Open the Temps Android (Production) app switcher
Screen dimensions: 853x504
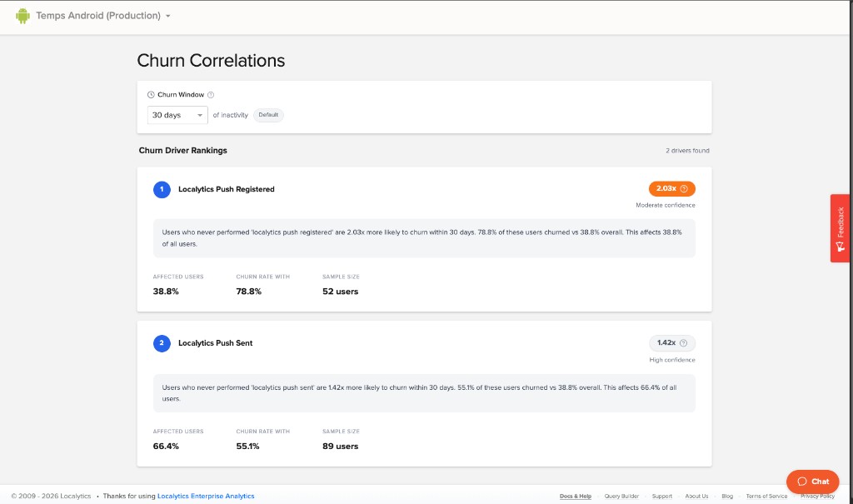(x=103, y=16)
